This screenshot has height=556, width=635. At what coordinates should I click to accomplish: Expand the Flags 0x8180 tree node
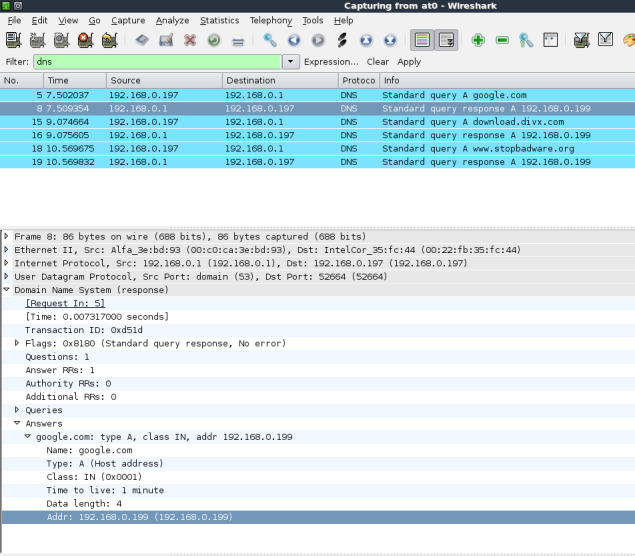pyautogui.click(x=17, y=343)
